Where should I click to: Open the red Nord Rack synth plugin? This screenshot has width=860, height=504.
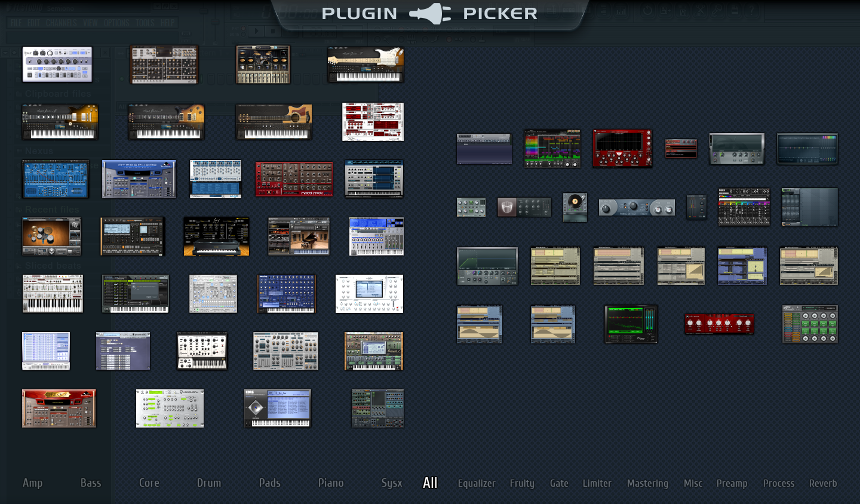[x=294, y=179]
